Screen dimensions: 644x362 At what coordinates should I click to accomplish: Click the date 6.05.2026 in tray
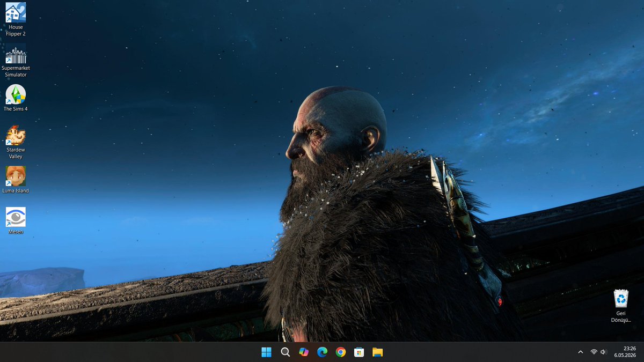(625, 356)
